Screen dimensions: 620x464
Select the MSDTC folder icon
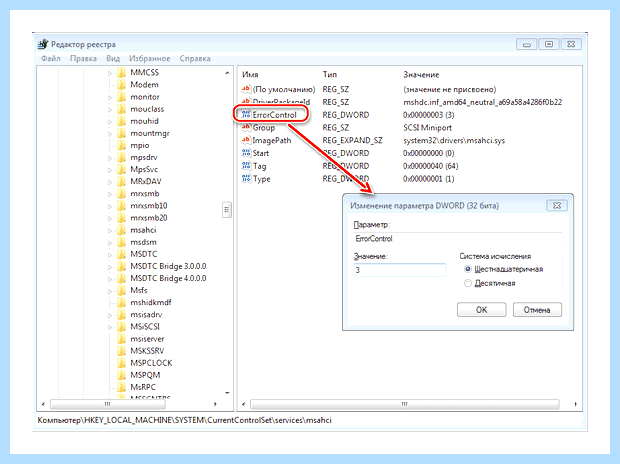click(122, 254)
